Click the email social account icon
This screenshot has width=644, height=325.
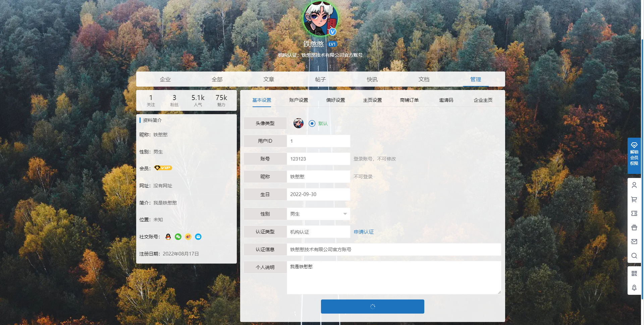[x=198, y=237]
